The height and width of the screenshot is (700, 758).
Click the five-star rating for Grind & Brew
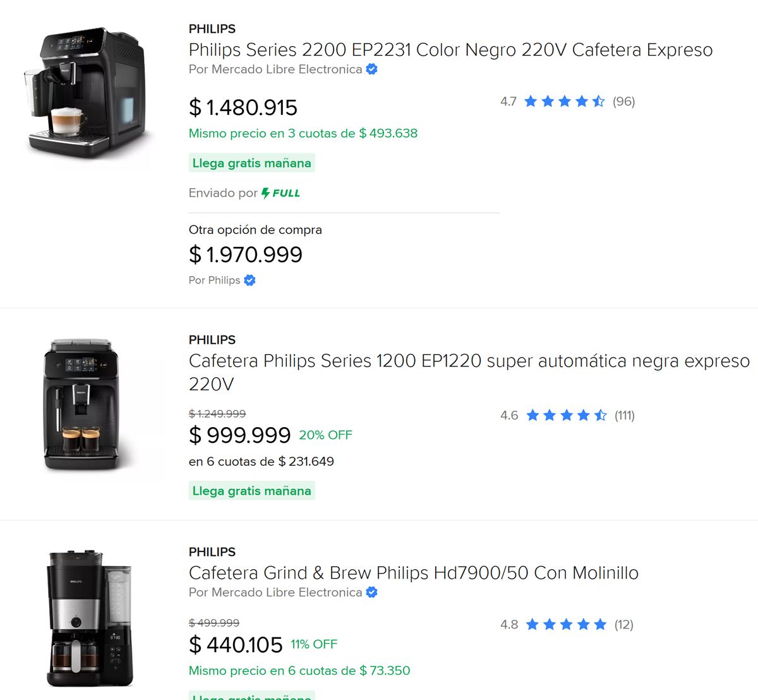pyautogui.click(x=566, y=625)
